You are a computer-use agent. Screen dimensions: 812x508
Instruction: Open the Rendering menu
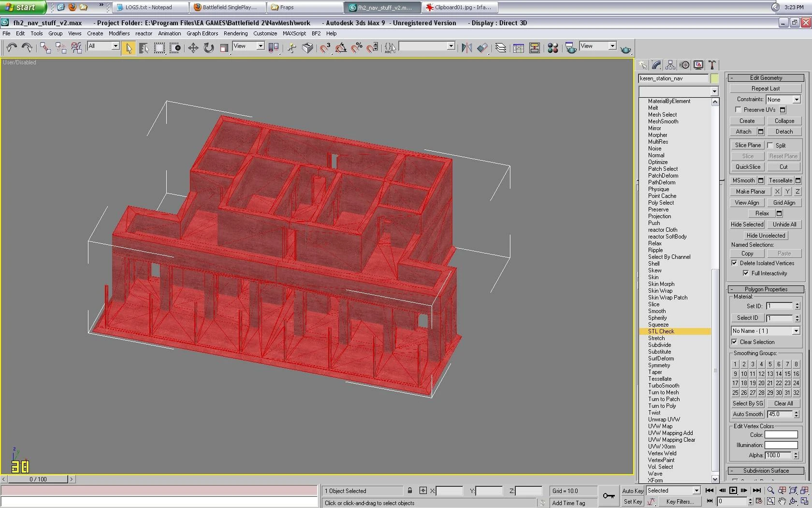pos(235,33)
